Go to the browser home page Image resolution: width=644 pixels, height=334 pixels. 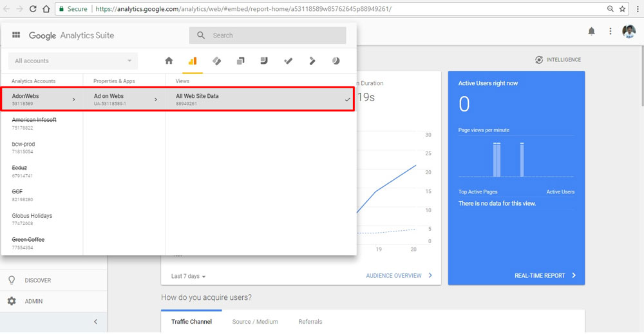(46, 8)
